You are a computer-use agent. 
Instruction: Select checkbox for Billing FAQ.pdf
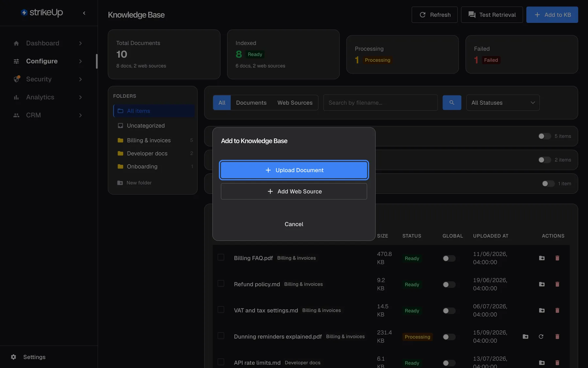[221, 257]
